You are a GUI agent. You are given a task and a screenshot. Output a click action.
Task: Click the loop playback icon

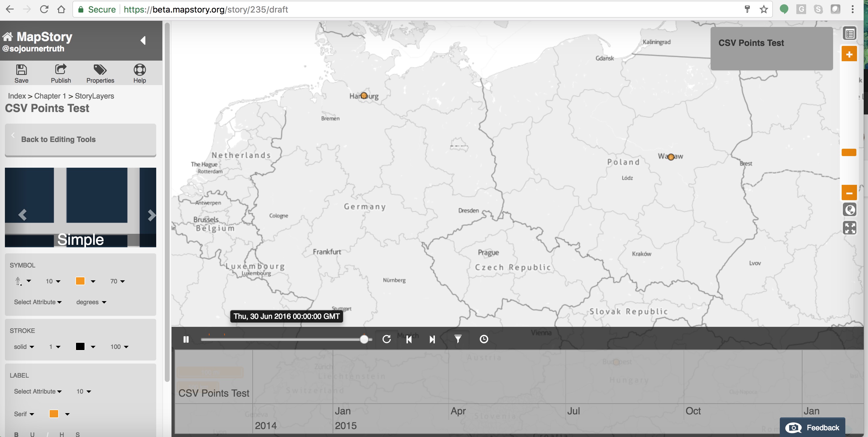(387, 339)
